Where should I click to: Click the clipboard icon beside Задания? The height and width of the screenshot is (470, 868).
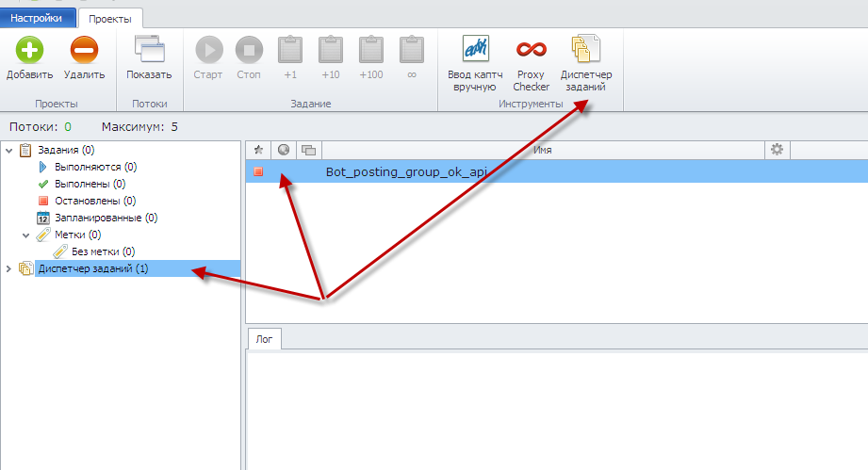click(25, 150)
